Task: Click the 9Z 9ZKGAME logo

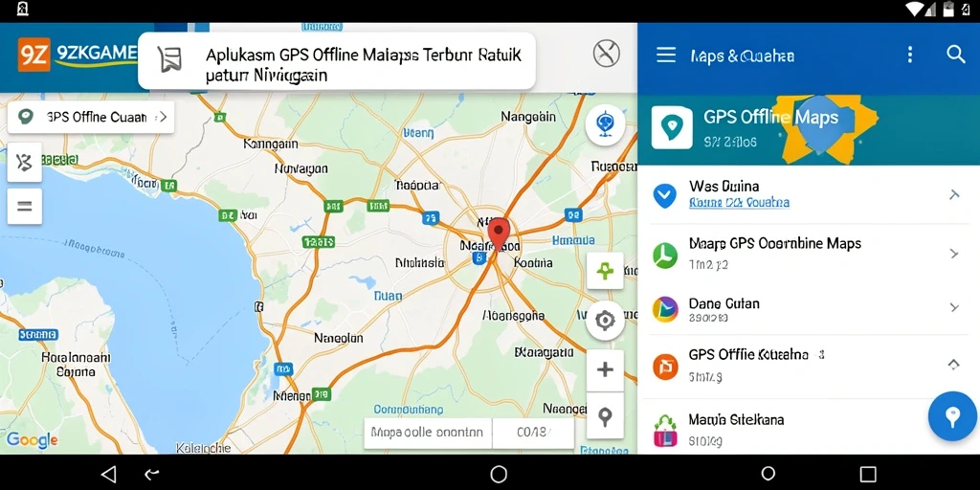Action: click(x=77, y=54)
